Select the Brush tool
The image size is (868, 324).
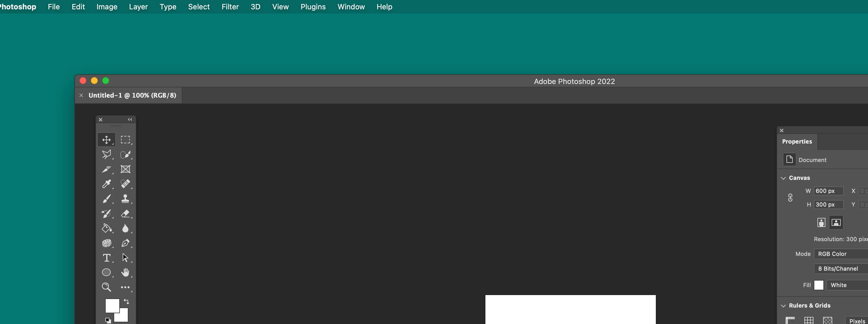[x=107, y=199]
